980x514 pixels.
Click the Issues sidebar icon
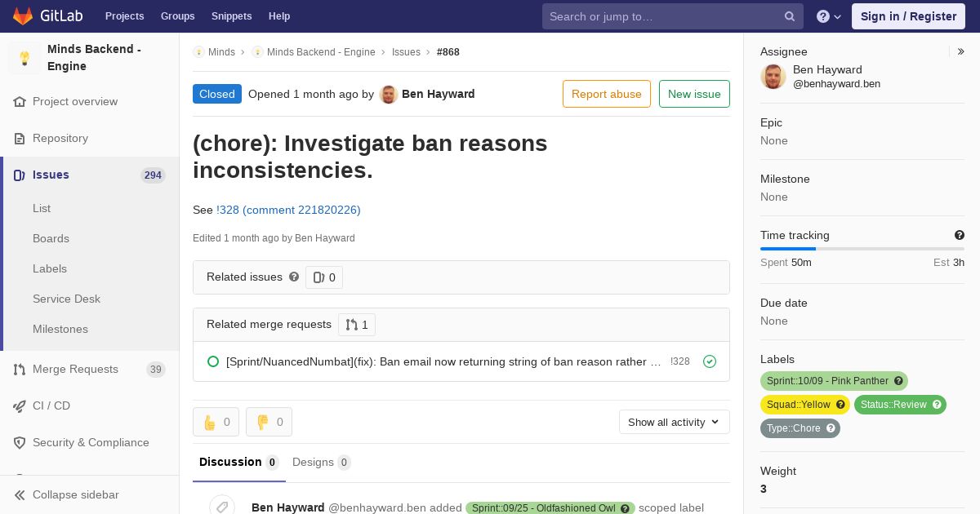click(20, 175)
